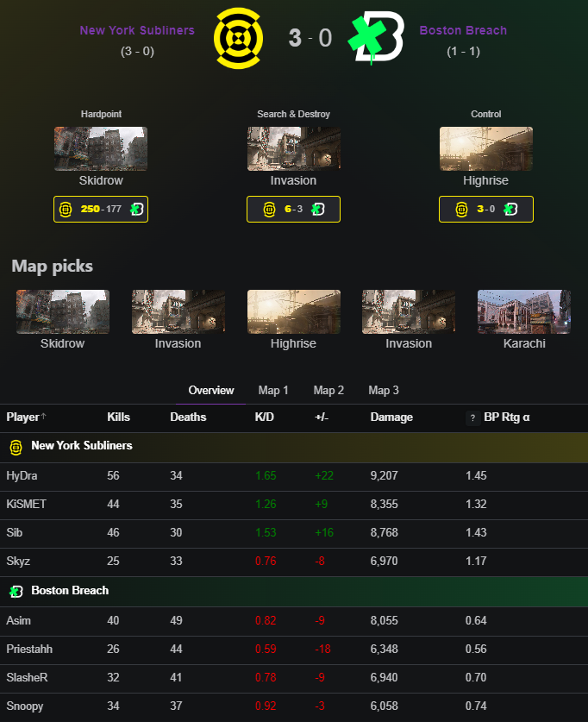Image resolution: width=588 pixels, height=722 pixels.
Task: Click Subliners icon in Skidrow score box
Action: pos(66,210)
